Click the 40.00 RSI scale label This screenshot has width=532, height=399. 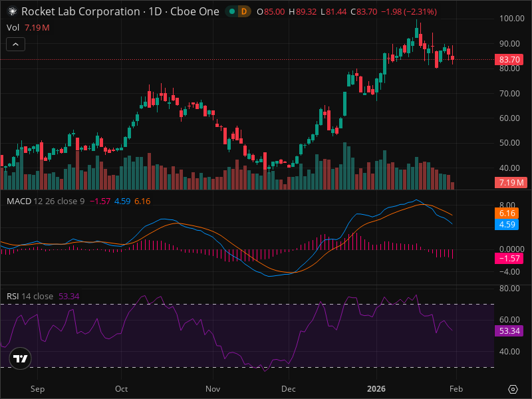[x=509, y=352]
